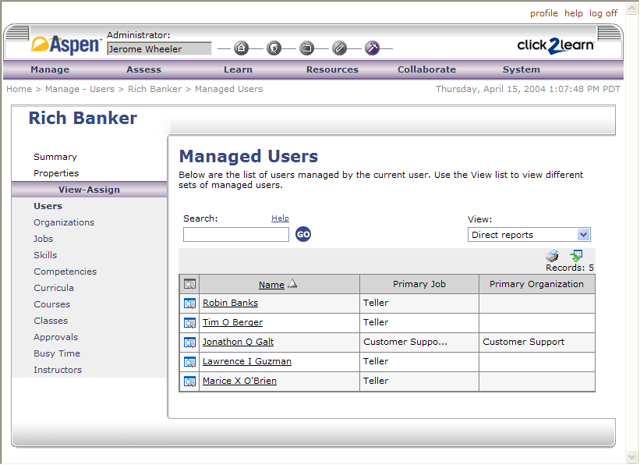Click the printer icon above the table
The width and height of the screenshot is (640, 465).
click(552, 256)
